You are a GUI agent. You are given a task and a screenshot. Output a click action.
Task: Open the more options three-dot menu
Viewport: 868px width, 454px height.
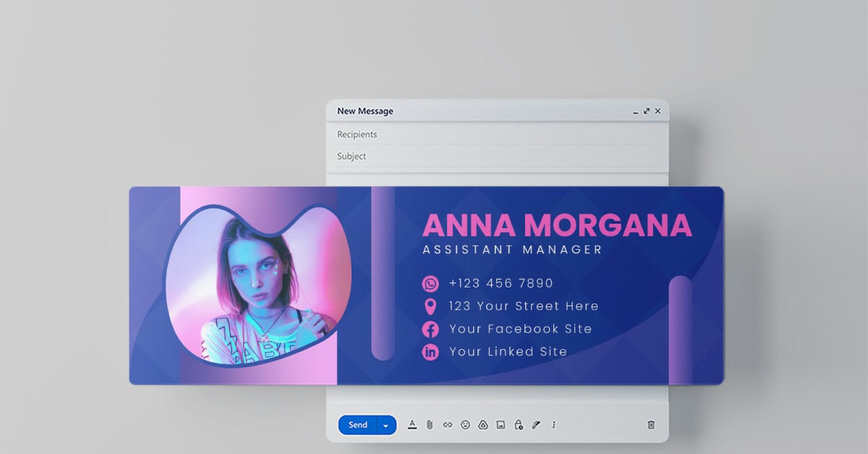[553, 425]
